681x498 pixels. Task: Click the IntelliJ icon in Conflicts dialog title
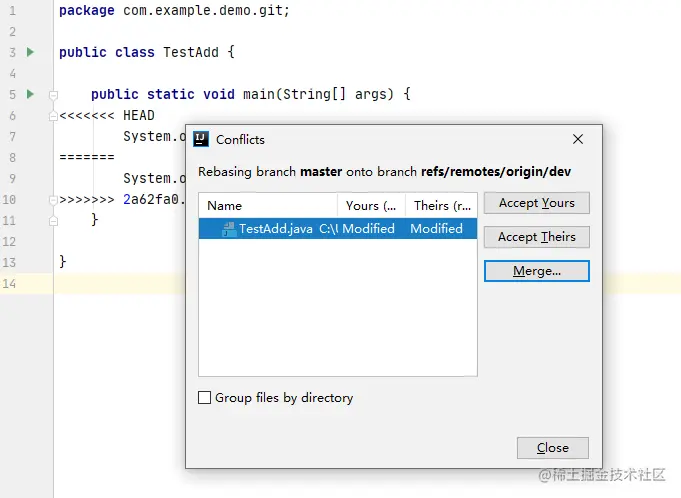pos(201,139)
